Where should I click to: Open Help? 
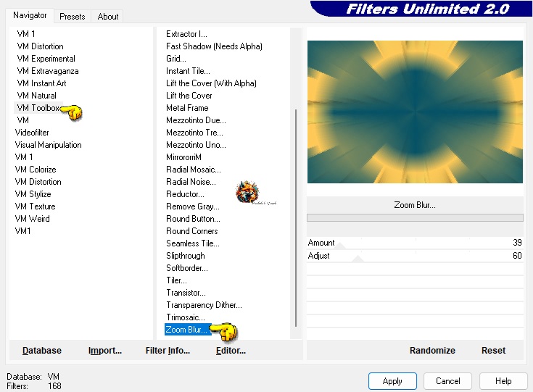pyautogui.click(x=503, y=381)
